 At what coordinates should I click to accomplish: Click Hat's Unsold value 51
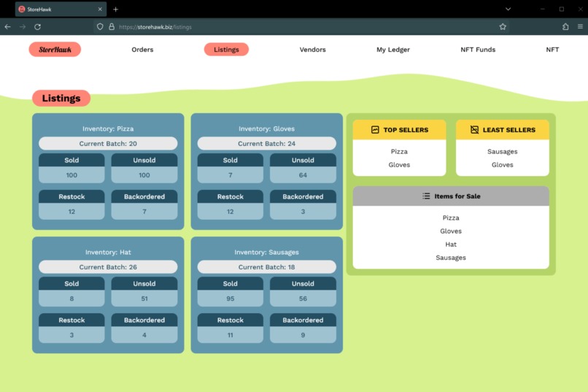tap(144, 299)
